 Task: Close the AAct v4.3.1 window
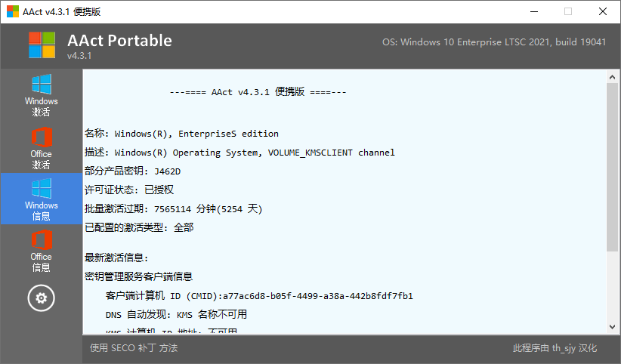coord(602,11)
